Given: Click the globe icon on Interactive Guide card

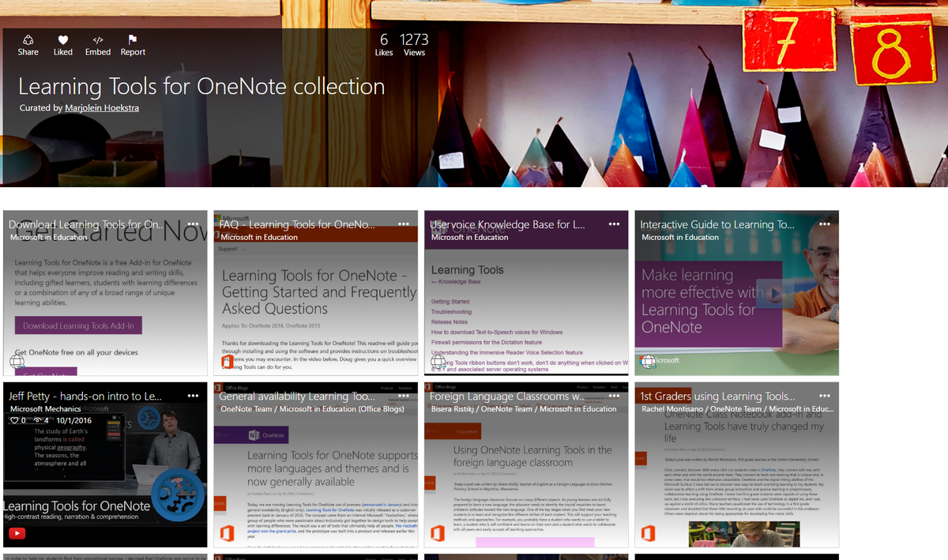Looking at the screenshot, I should click(649, 362).
